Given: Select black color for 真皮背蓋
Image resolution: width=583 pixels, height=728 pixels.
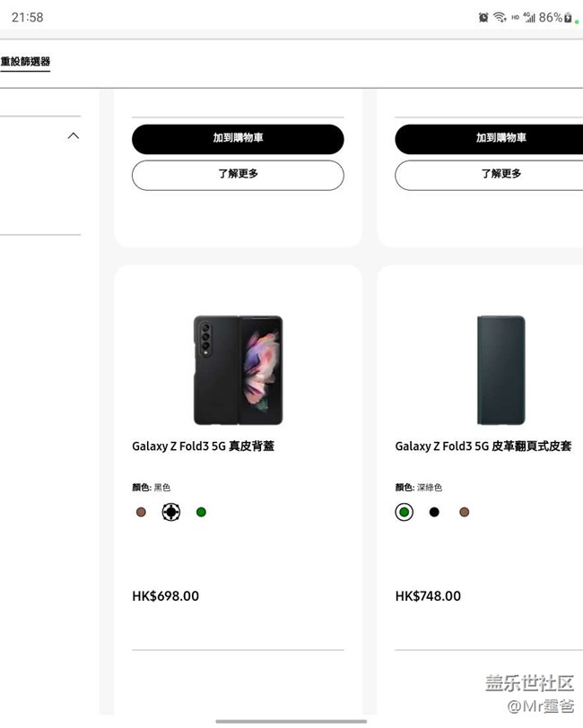Looking at the screenshot, I should 171,512.
